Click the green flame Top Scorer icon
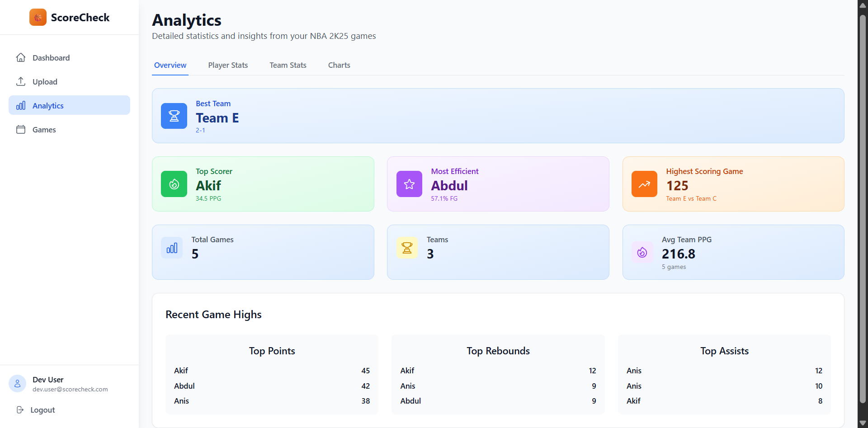The width and height of the screenshot is (868, 428). point(174,184)
